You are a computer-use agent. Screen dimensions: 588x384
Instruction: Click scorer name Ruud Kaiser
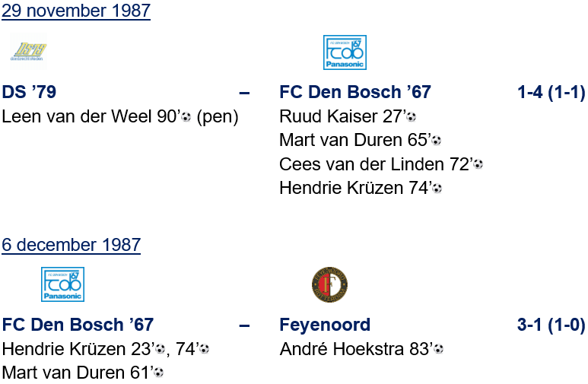coord(328,117)
